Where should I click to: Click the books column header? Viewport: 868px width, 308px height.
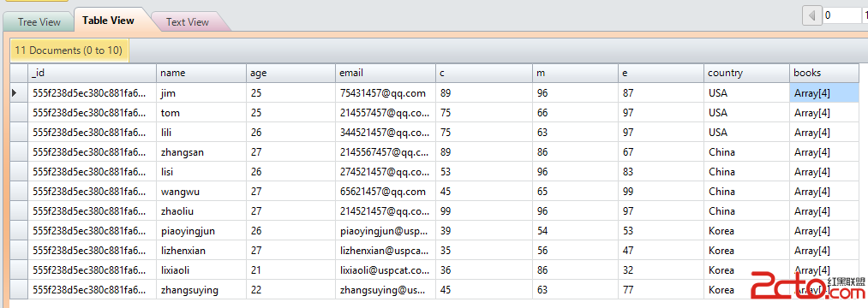(x=824, y=73)
